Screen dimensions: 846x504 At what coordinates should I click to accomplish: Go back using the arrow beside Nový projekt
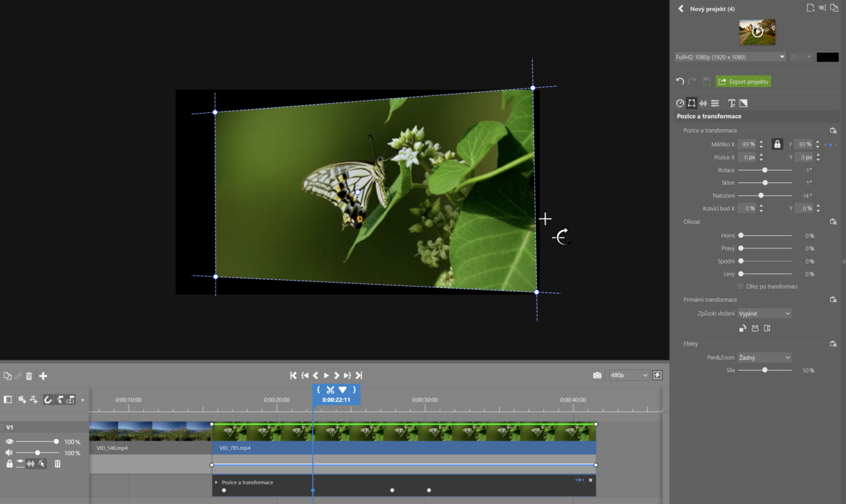point(681,9)
